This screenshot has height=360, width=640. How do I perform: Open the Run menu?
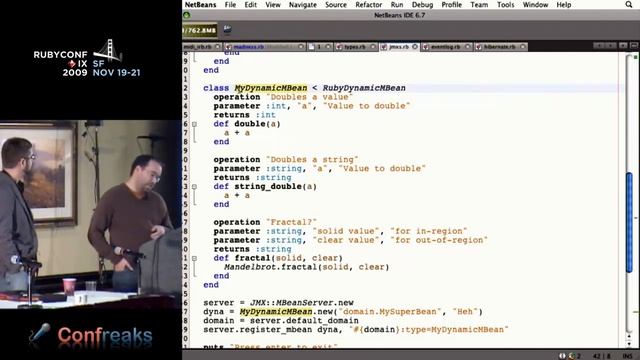[x=397, y=5]
